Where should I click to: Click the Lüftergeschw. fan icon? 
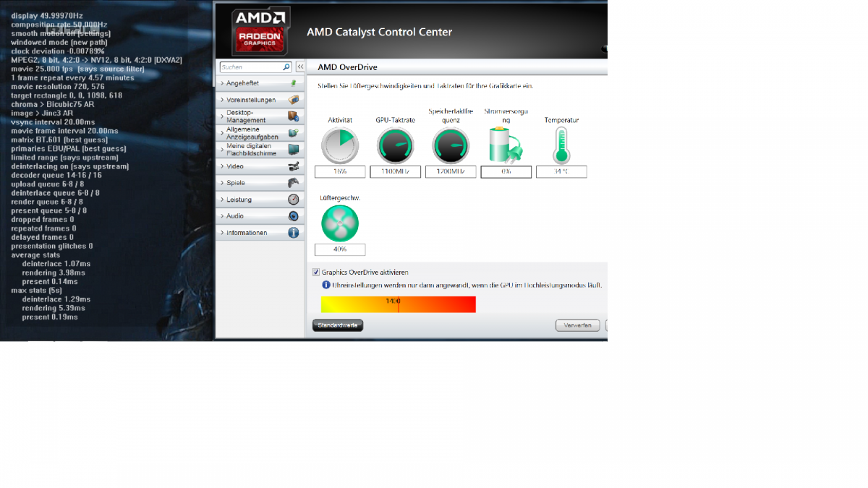[x=339, y=223]
